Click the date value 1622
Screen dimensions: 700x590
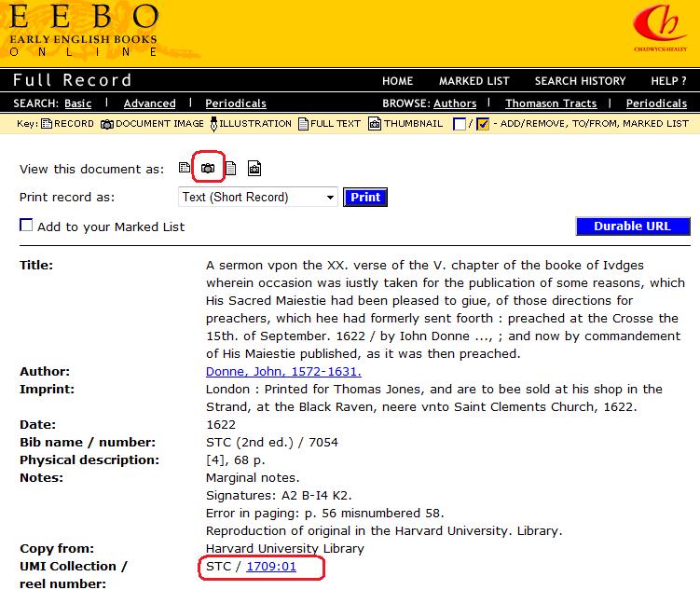[x=221, y=424]
